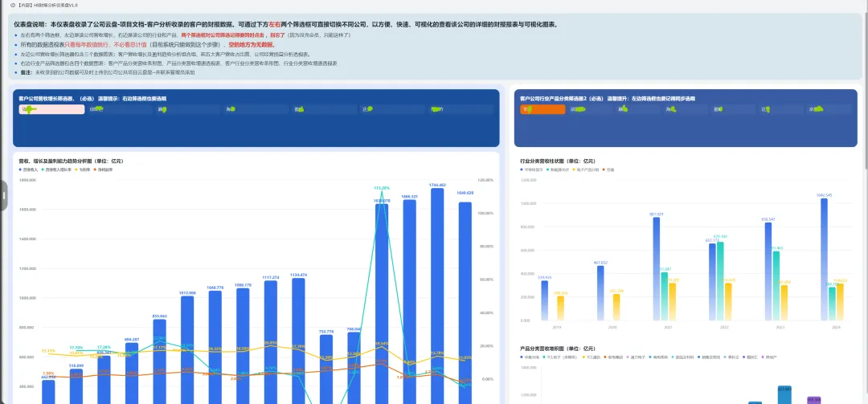This screenshot has height=404, width=868.
Task: Select the orange highlighted chip in right industry filter
Action: coord(542,109)
